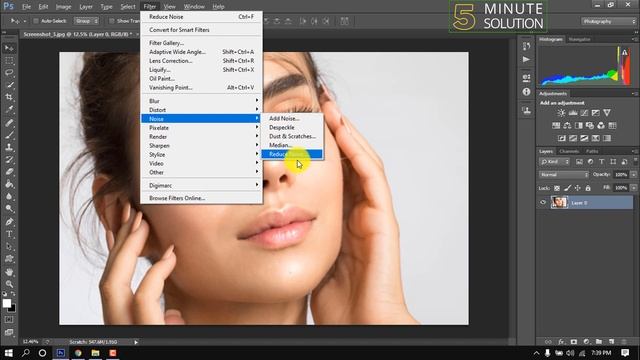Open the Layers panel flyout menu
Image resolution: width=640 pixels, height=360 pixels.
click(635, 151)
